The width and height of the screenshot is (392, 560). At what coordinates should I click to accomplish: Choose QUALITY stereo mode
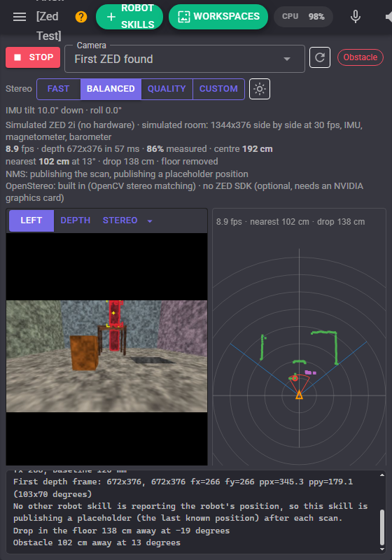(x=167, y=89)
